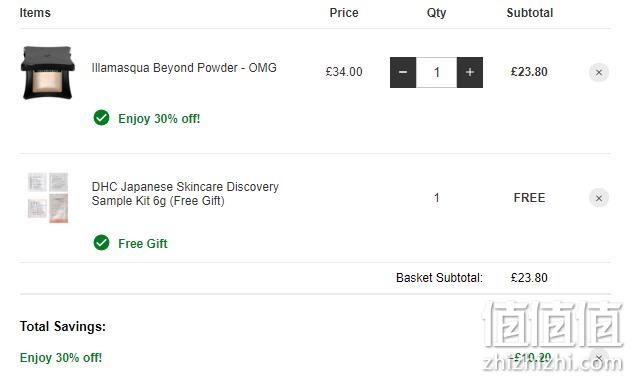Click the Qty column header
This screenshot has height=380, width=632.
pyautogui.click(x=437, y=13)
